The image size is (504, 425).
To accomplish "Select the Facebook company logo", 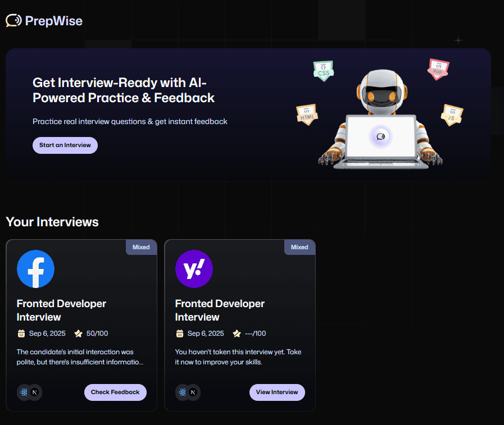I will tap(35, 269).
